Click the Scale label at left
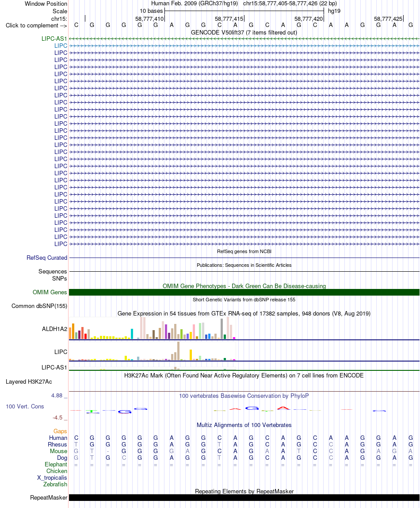The width and height of the screenshot is (420, 508). tap(60, 11)
